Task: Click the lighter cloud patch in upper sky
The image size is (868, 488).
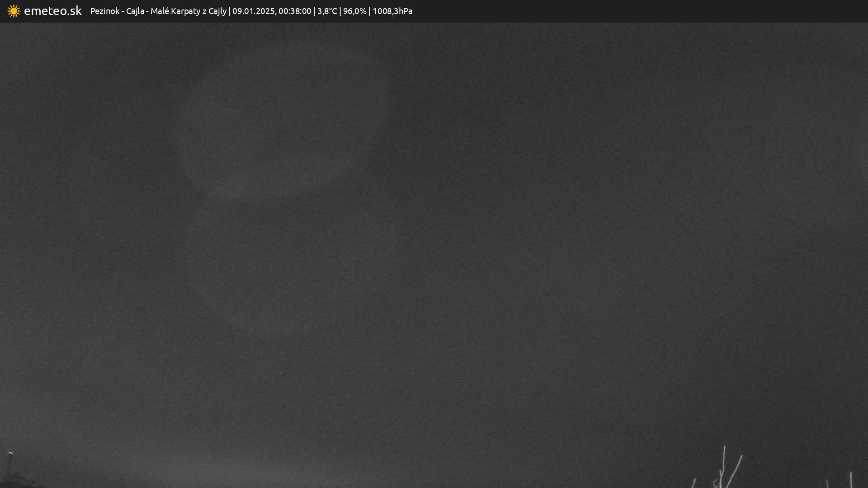Action: [x=280, y=136]
